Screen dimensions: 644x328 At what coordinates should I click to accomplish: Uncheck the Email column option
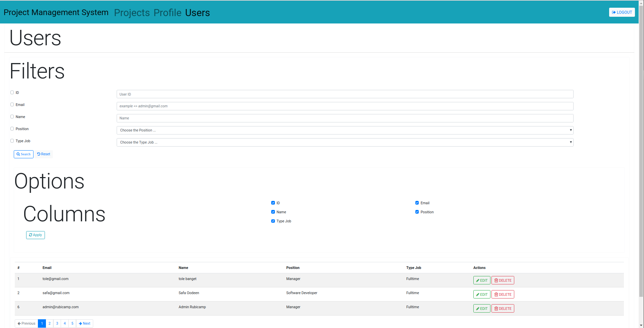click(417, 203)
